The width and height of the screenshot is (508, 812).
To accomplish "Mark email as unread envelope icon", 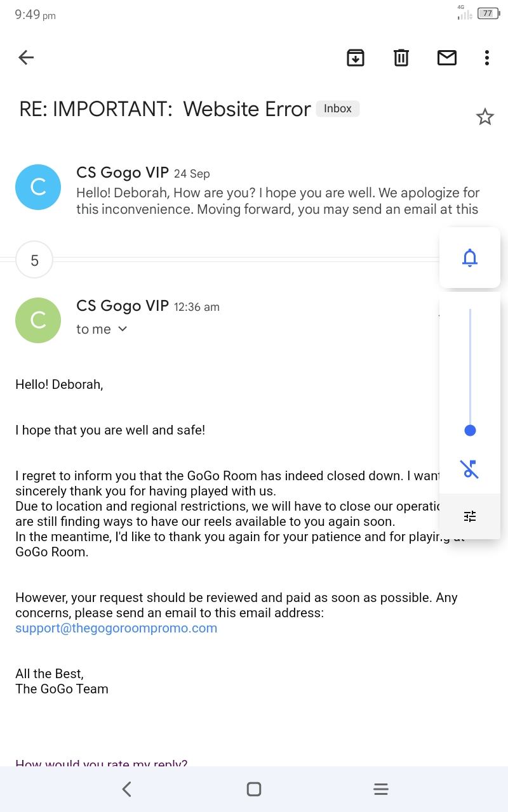I will point(447,58).
